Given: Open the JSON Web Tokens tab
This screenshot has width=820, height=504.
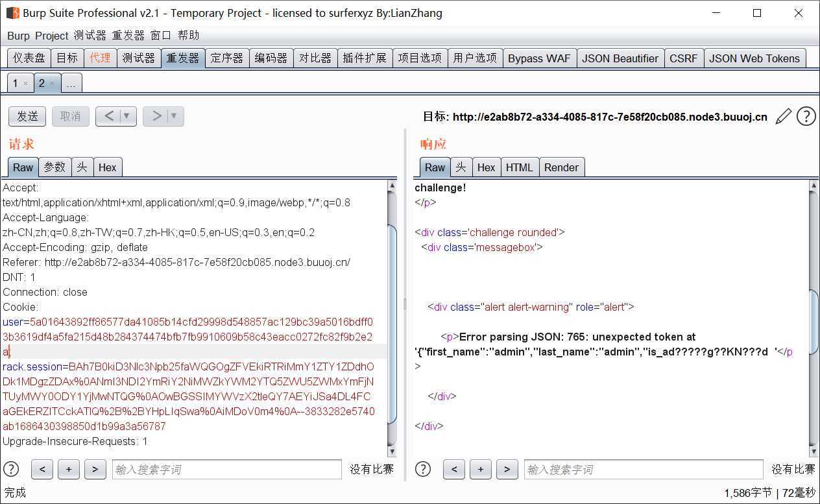Looking at the screenshot, I should (x=754, y=58).
